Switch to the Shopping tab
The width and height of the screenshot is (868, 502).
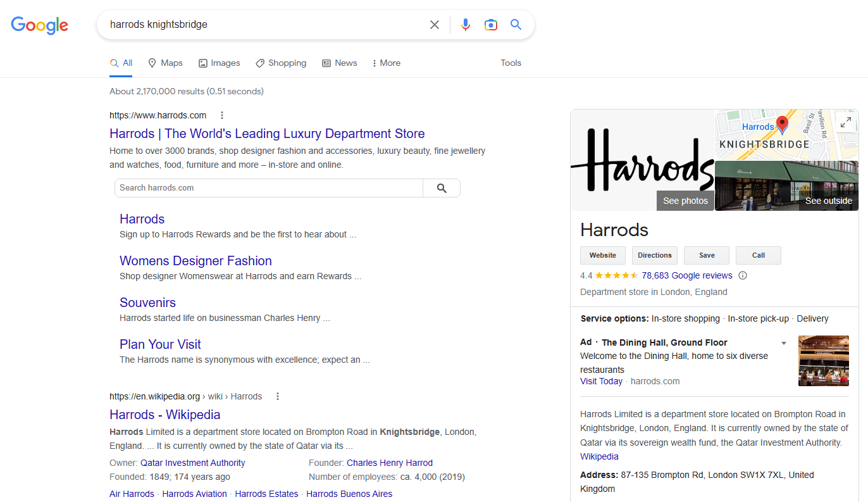pyautogui.click(x=281, y=63)
